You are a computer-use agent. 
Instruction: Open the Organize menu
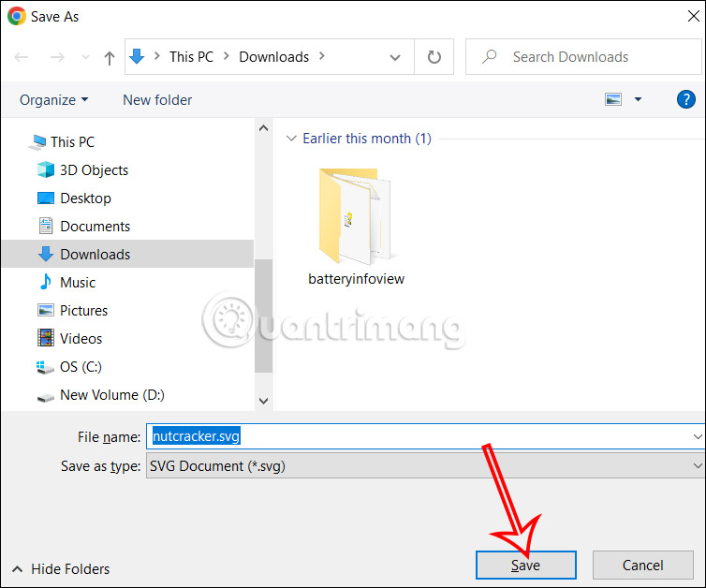(54, 99)
